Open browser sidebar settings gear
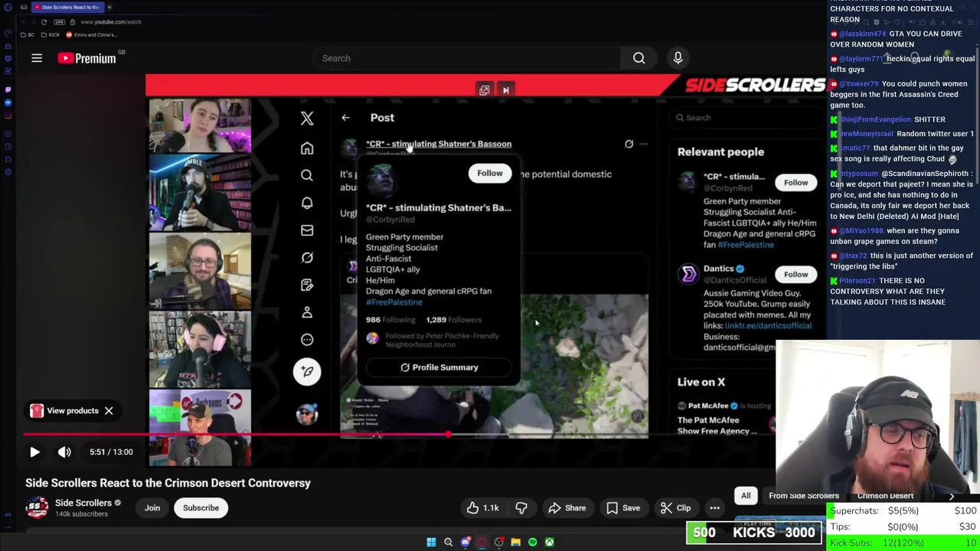980x551 pixels. [8, 171]
